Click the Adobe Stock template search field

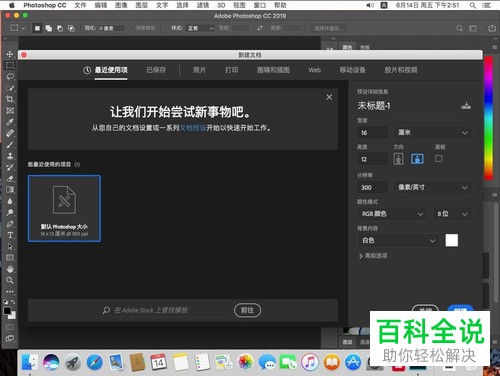pos(173,310)
